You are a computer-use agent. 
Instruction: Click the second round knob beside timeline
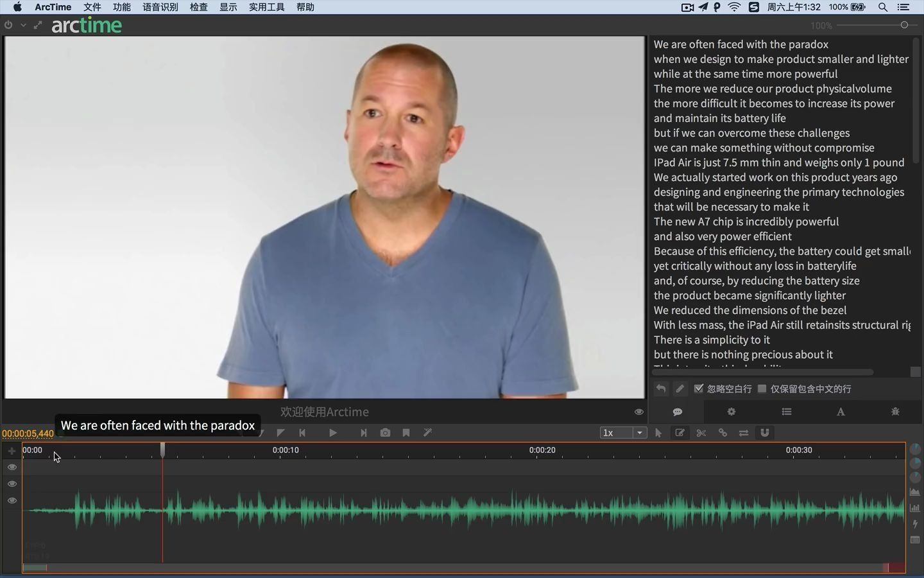[x=915, y=463]
